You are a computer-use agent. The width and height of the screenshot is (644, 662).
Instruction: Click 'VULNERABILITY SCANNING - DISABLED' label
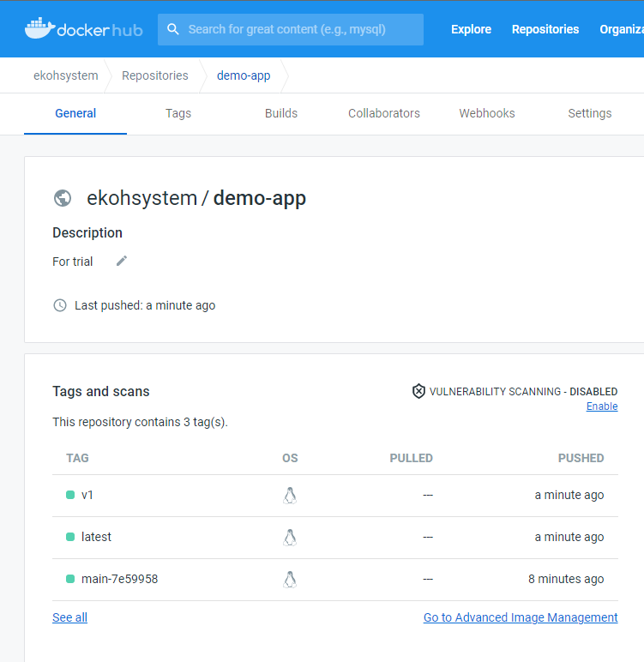tap(523, 391)
